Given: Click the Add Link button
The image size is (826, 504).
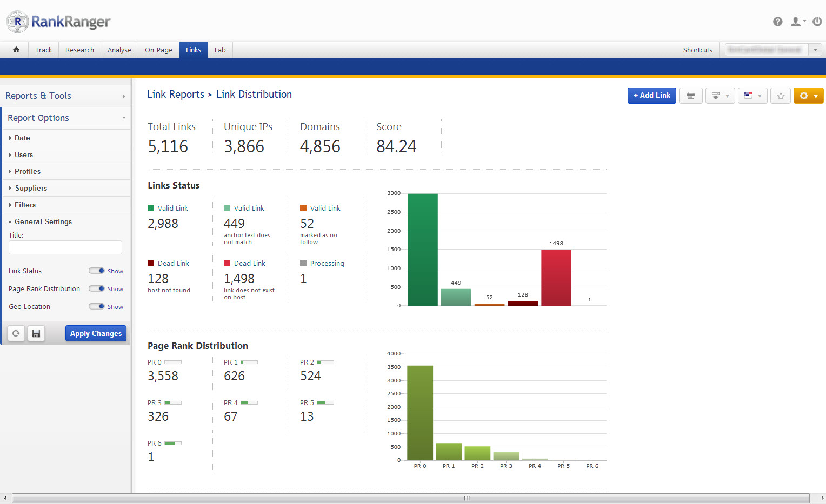Looking at the screenshot, I should click(x=651, y=96).
